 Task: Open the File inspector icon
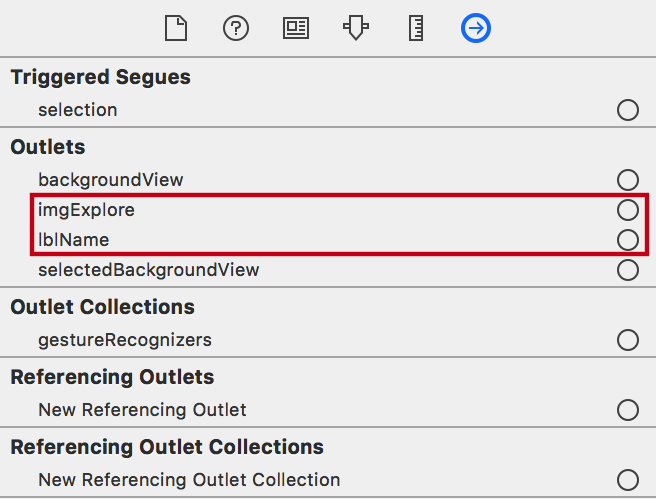click(x=176, y=28)
